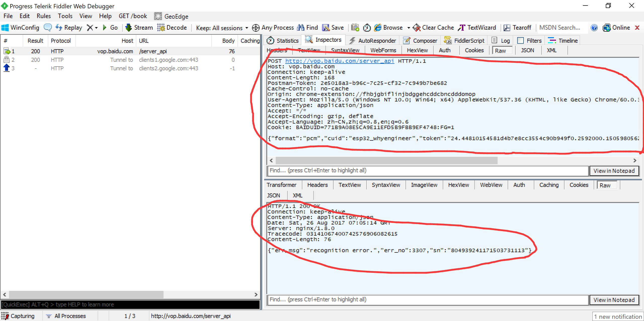Open Find sessions binoculars icon
This screenshot has height=321, width=644.
click(x=301, y=28)
